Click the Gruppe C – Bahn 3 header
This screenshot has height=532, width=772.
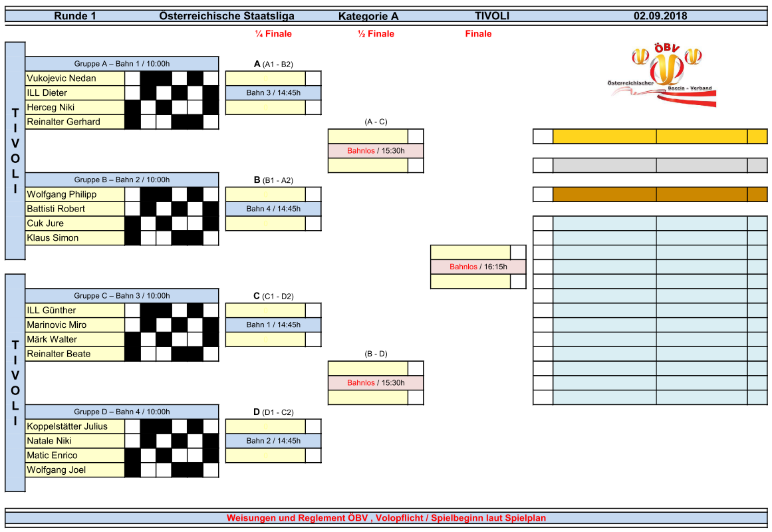coord(122,296)
